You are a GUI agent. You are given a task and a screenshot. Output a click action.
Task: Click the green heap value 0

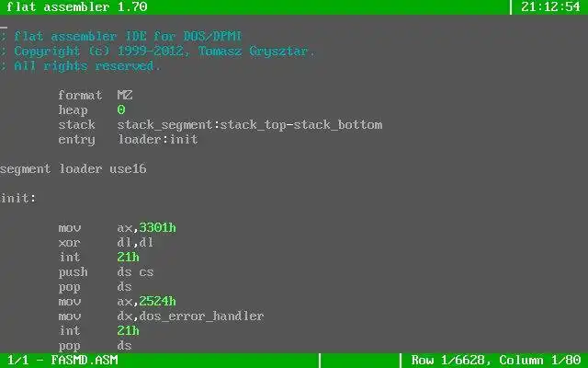coord(120,110)
